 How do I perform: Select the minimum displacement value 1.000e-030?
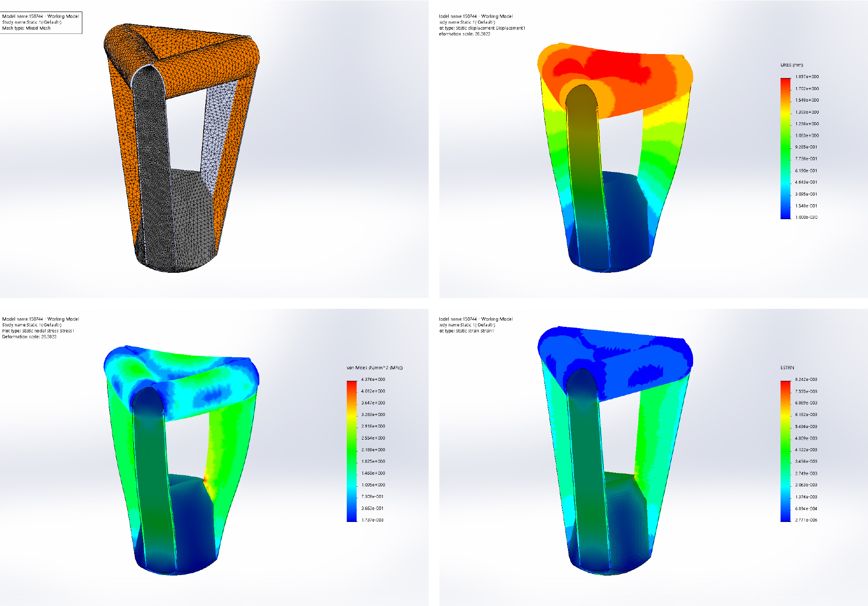coord(806,217)
